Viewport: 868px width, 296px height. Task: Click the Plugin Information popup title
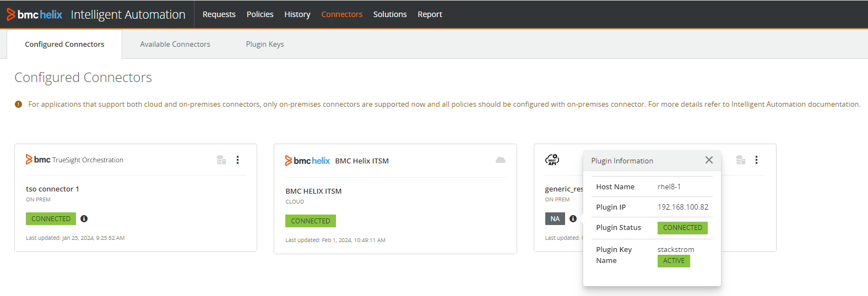pos(622,161)
